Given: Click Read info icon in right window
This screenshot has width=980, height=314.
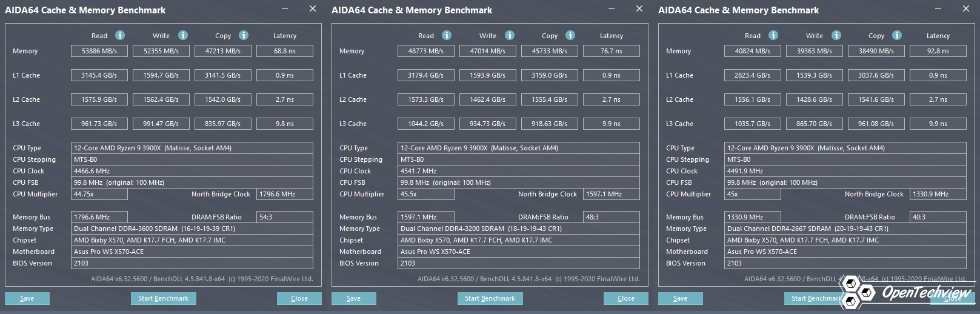Looking at the screenshot, I should point(773,35).
